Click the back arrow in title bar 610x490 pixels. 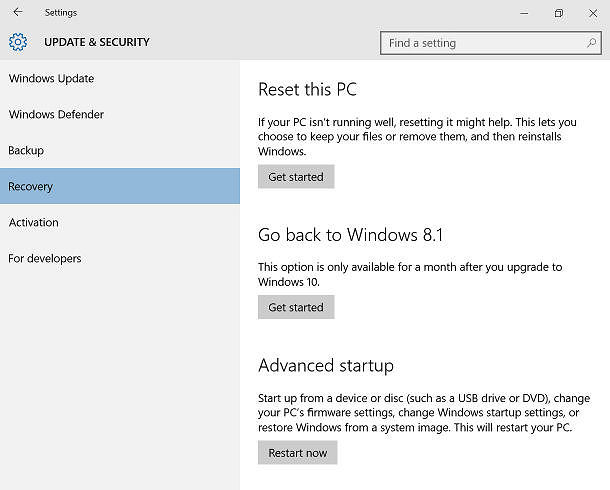point(17,13)
